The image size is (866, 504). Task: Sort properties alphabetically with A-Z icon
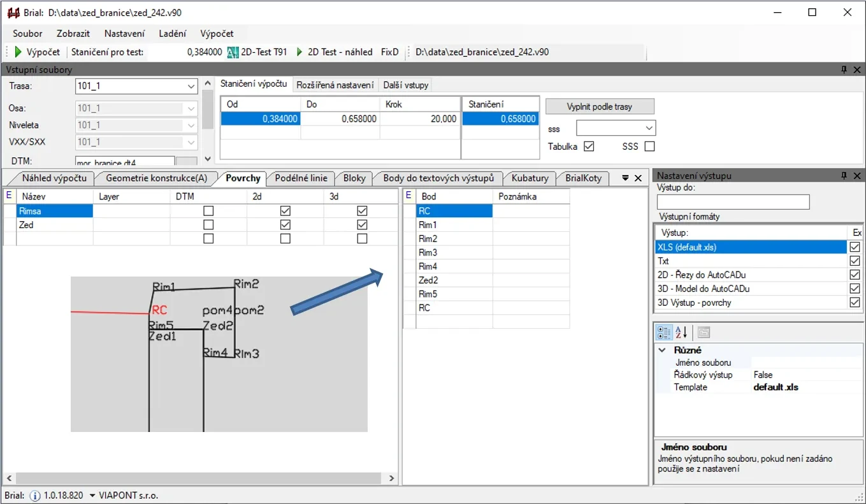pos(681,332)
